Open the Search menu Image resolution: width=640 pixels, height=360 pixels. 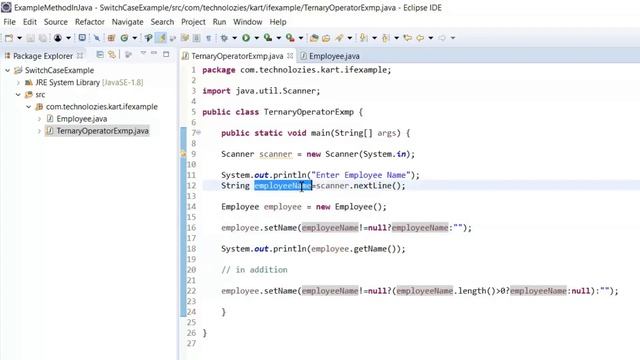pyautogui.click(x=162, y=22)
